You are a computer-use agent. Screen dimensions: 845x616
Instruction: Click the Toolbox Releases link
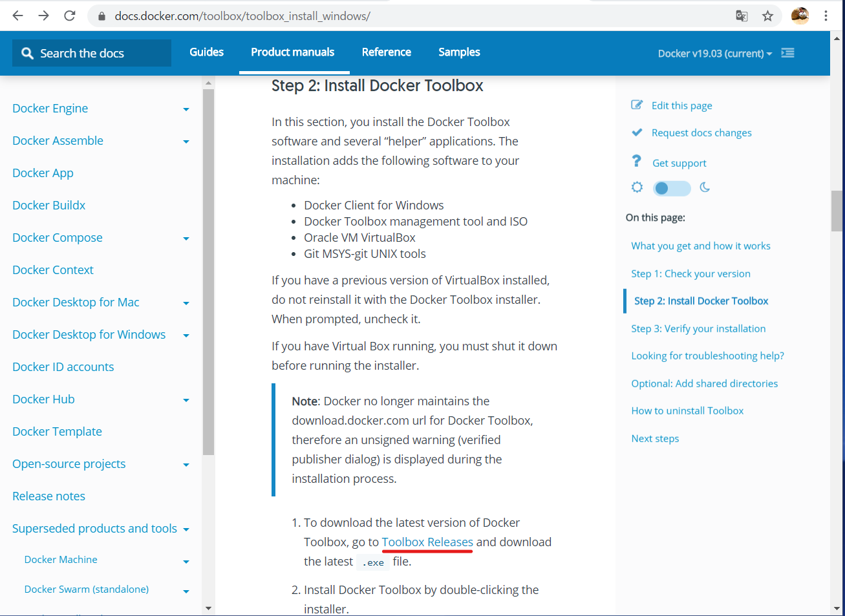(427, 542)
